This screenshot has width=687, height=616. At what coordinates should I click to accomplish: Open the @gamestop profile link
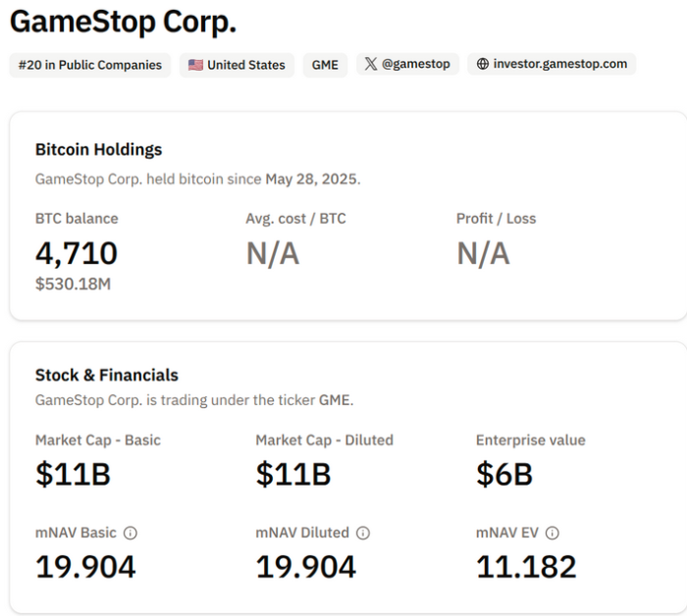[407, 64]
